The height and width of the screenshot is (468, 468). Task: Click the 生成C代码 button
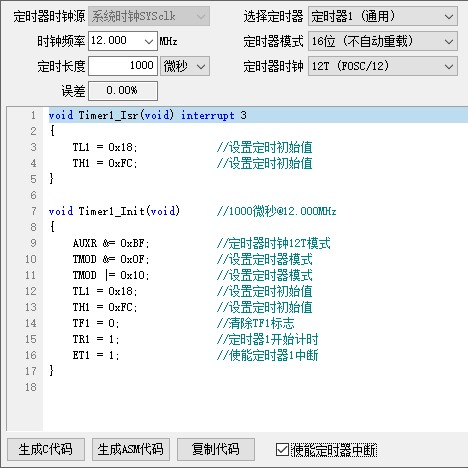pos(46,449)
